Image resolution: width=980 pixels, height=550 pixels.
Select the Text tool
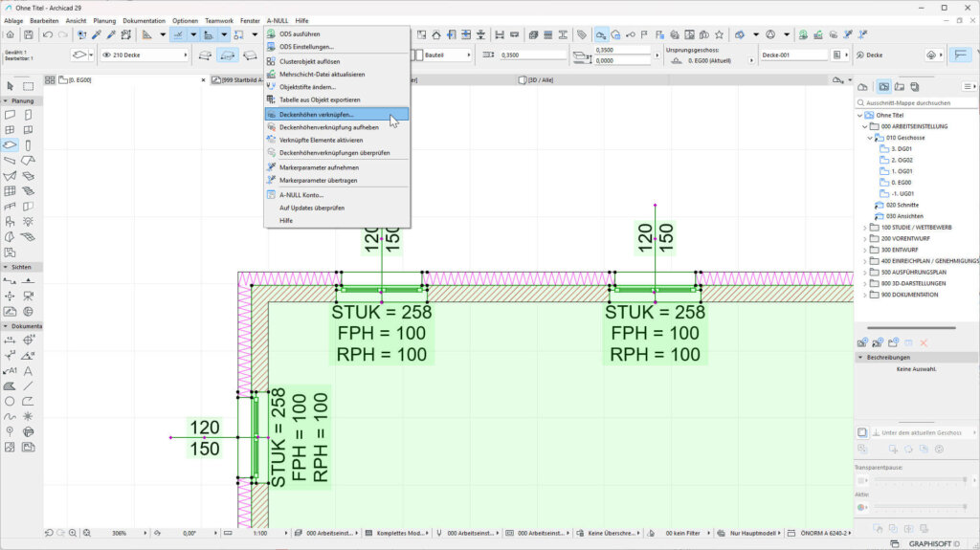(28, 370)
